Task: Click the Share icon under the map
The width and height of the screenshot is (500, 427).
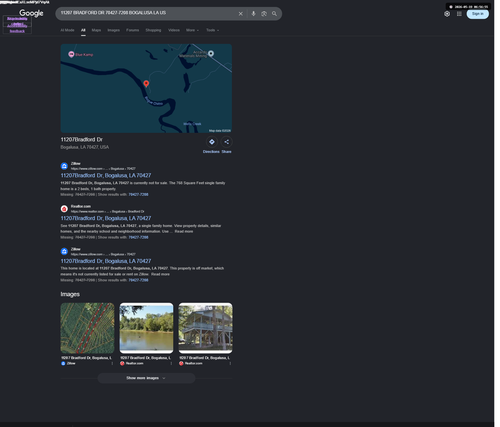Action: (226, 142)
